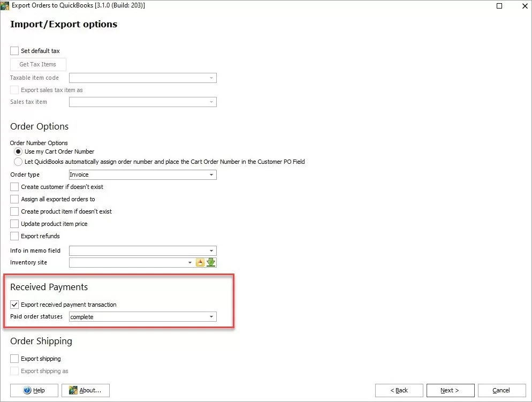Click the green download arrow to refresh inventory sites
Screen dimensions: 532x402
pyautogui.click(x=211, y=262)
